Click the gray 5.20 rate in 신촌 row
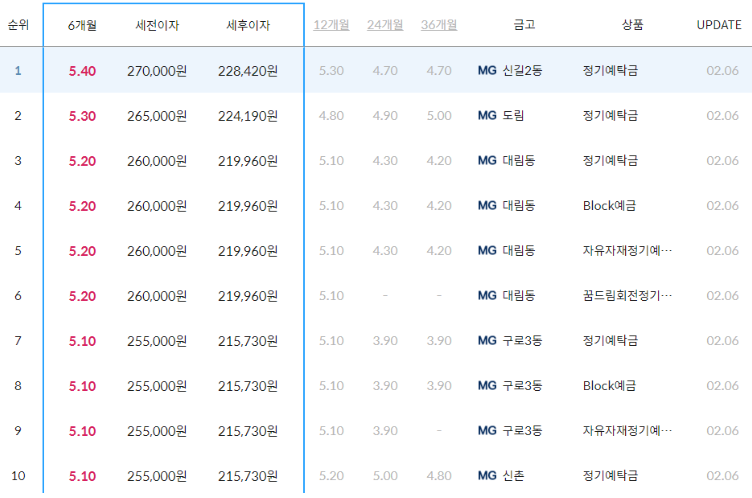The width and height of the screenshot is (752, 498). click(331, 475)
